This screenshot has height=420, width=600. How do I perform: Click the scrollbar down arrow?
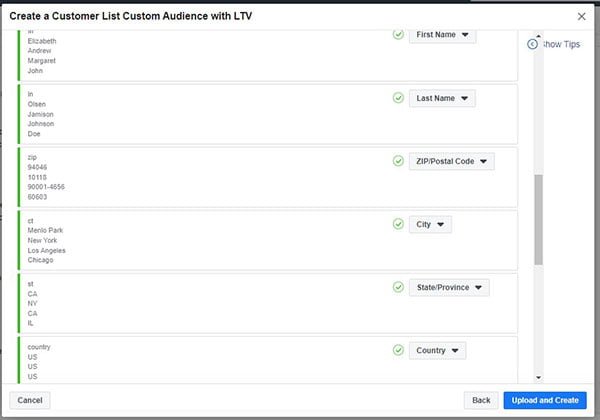tap(538, 378)
